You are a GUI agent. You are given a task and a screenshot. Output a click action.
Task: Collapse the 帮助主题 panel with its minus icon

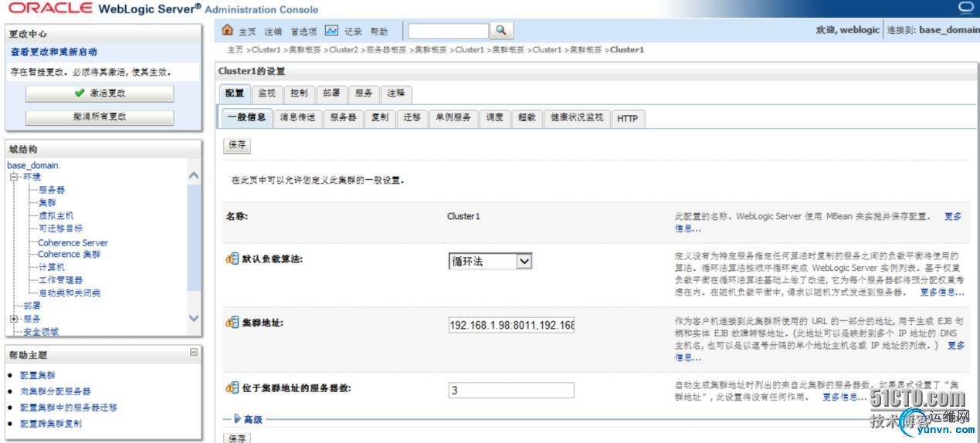coord(194,353)
